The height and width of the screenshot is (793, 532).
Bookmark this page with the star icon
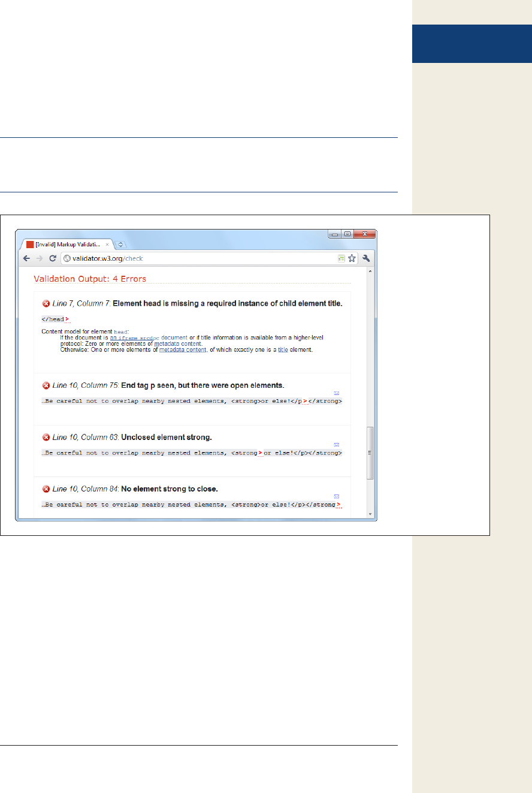[x=352, y=258]
